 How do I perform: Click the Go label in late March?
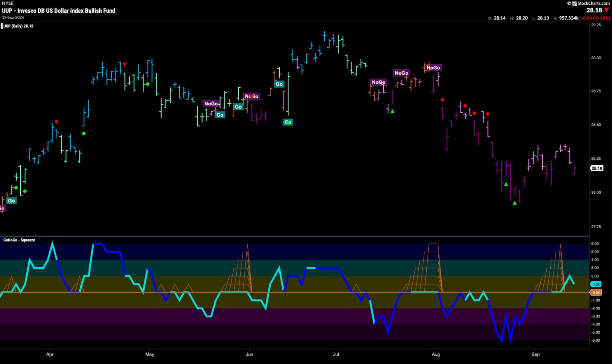tap(12, 201)
